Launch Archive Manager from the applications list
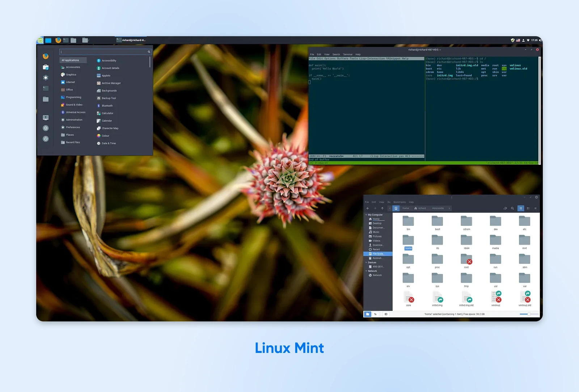 [109, 83]
